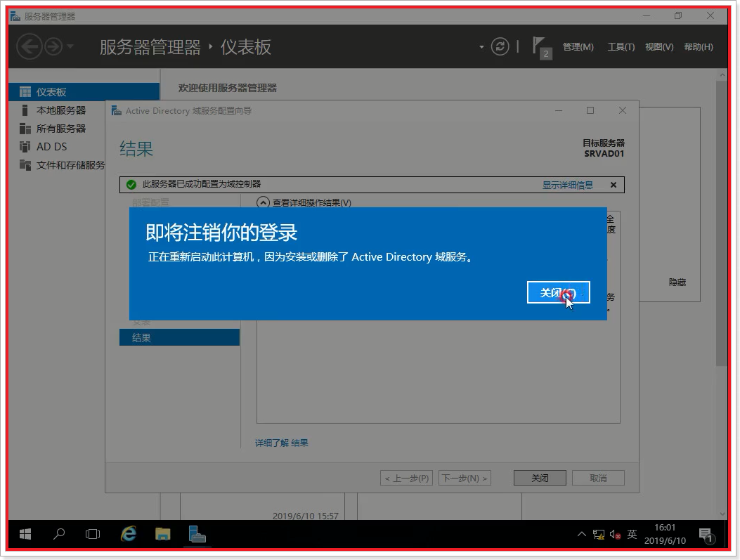Viewport: 740px width, 560px height.
Task: Click the 所有服务器 icon in sidebar
Action: point(25,129)
